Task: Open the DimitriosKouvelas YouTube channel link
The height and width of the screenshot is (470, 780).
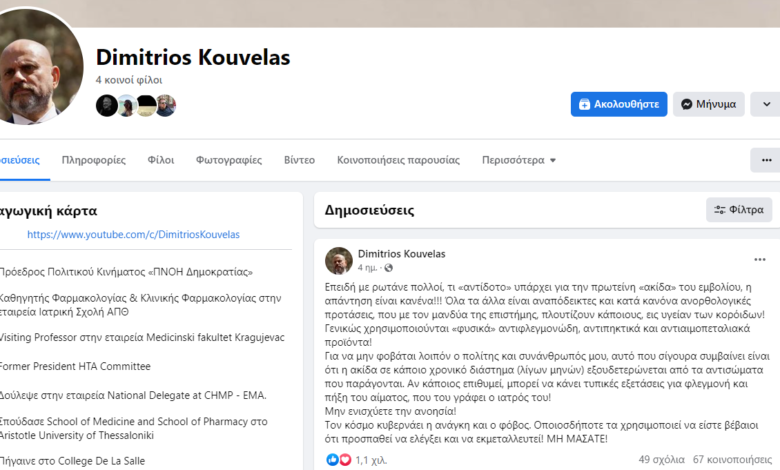Action: (133, 234)
